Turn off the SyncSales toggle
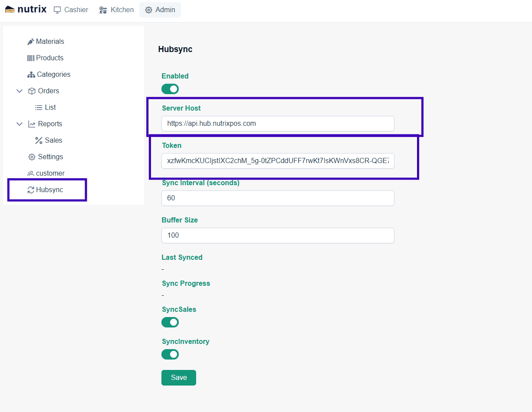 tap(170, 322)
